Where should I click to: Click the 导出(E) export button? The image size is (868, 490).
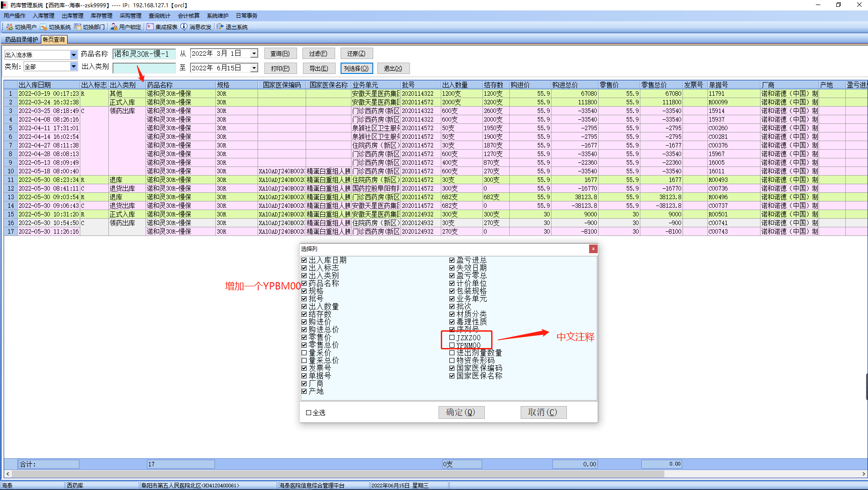point(318,69)
